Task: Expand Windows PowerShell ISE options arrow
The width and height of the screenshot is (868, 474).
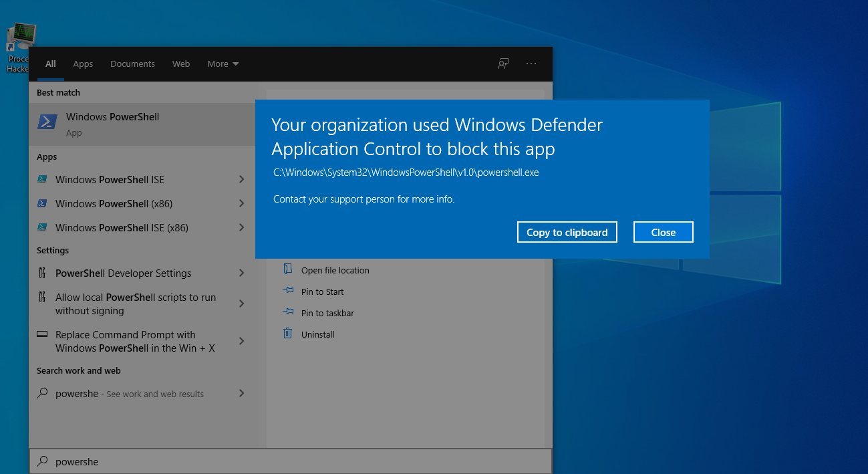Action: tap(242, 179)
